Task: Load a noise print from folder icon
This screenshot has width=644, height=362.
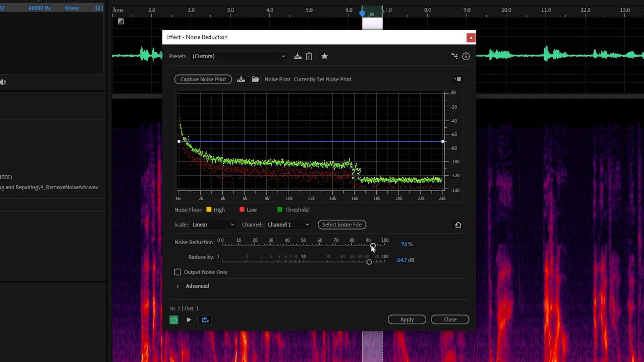Action: click(255, 79)
